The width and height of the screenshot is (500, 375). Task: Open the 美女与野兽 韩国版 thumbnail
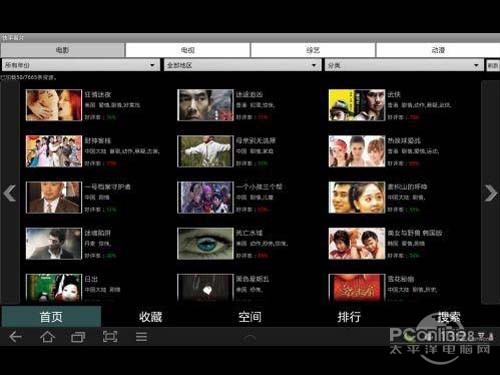357,243
